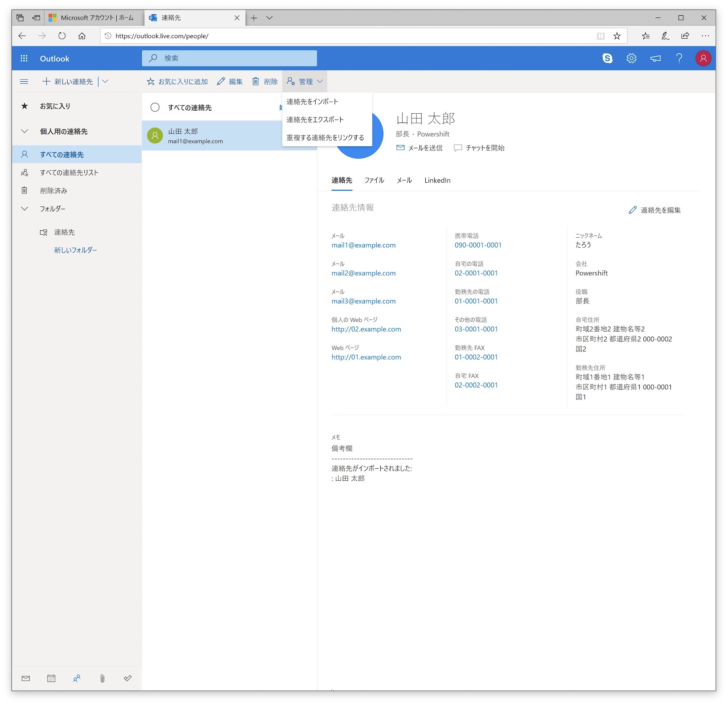Open the attachments paperclip icon

[x=102, y=678]
